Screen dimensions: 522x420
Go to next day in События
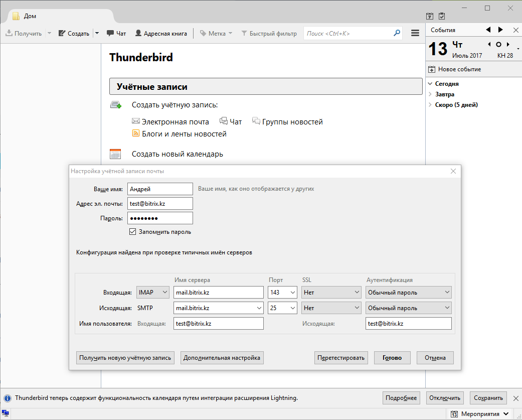[x=500, y=30]
